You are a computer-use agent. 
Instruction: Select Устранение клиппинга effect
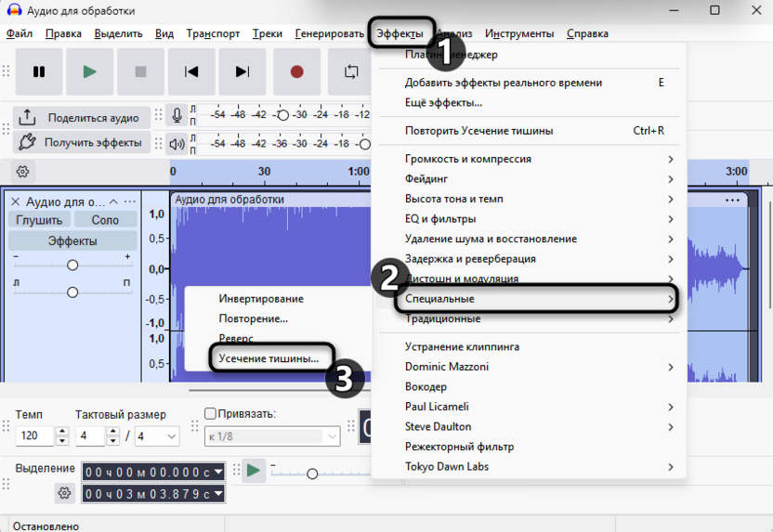click(x=529, y=347)
